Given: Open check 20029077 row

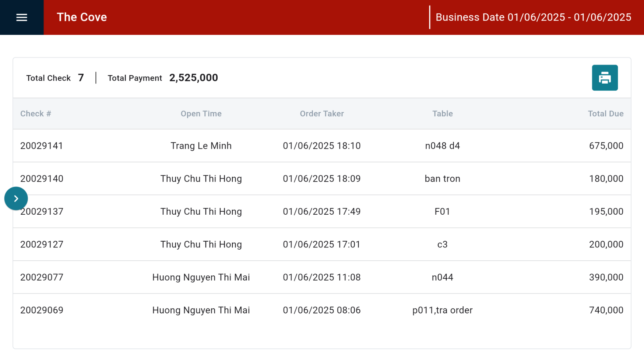Looking at the screenshot, I should coord(42,277).
